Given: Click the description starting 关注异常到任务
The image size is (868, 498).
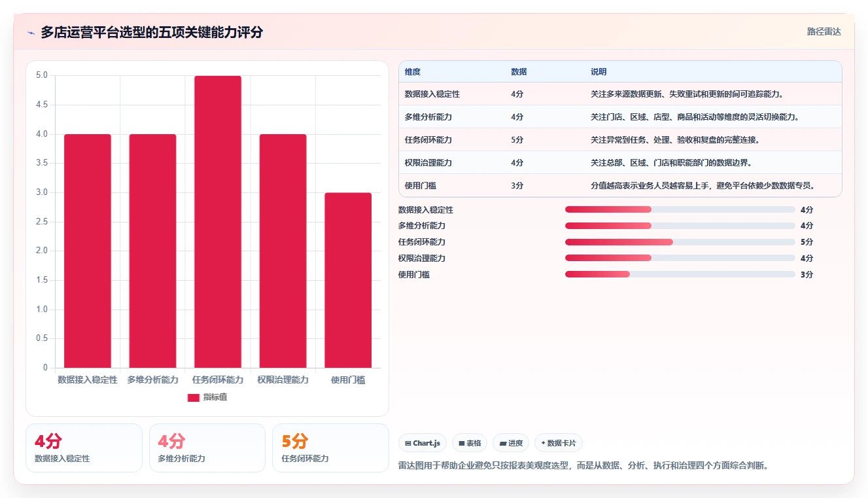Looking at the screenshot, I should coord(675,140).
